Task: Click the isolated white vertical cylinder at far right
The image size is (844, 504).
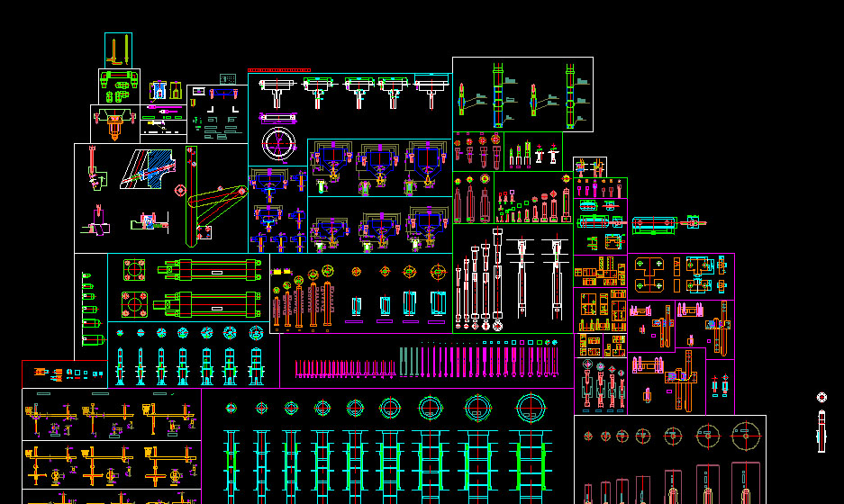Action: (x=821, y=431)
